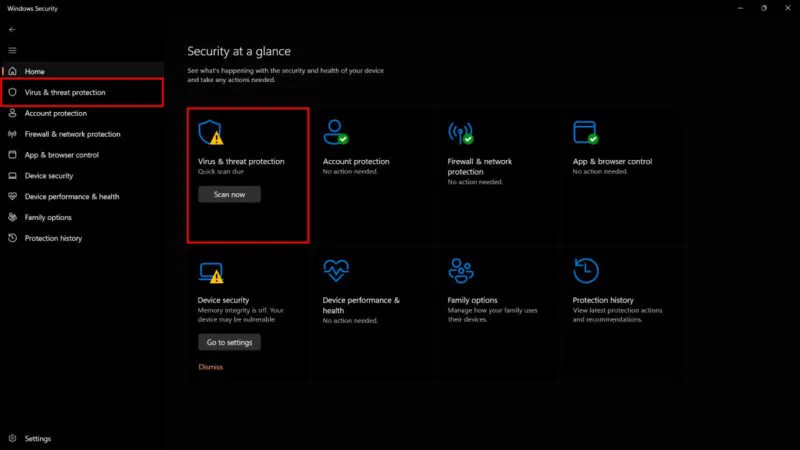Open the Account protection card title

(356, 161)
